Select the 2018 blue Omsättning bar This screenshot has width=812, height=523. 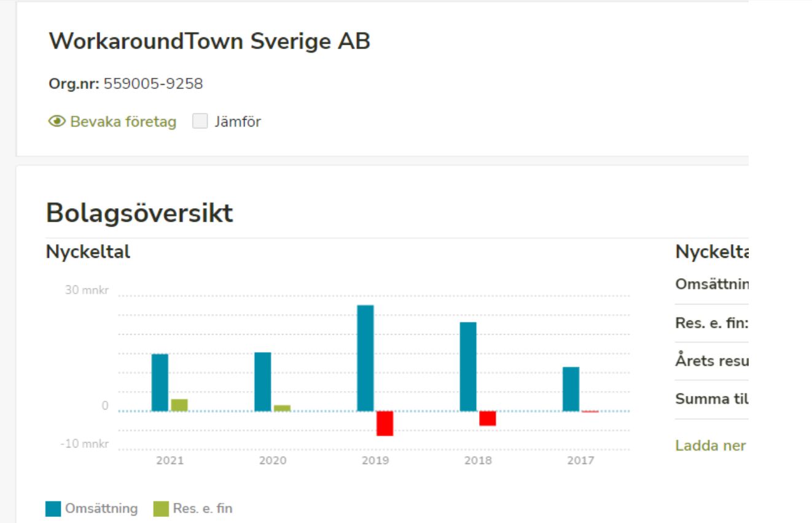click(x=468, y=366)
